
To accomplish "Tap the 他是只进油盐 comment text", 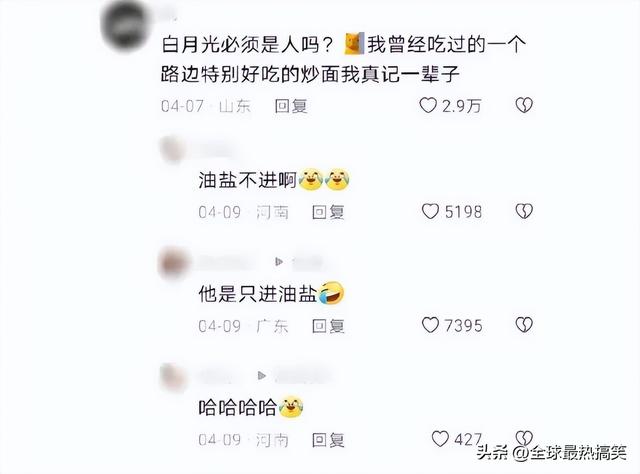I will coord(258,294).
